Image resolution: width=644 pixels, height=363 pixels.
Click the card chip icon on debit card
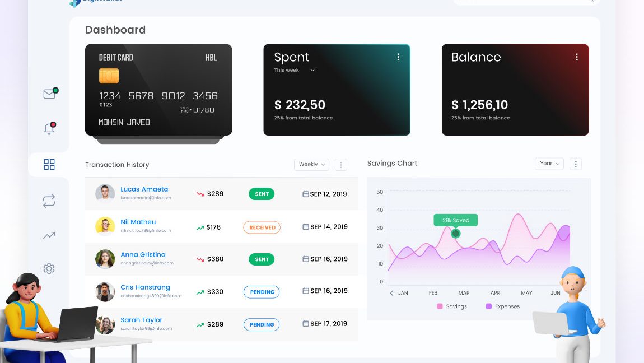pyautogui.click(x=109, y=76)
